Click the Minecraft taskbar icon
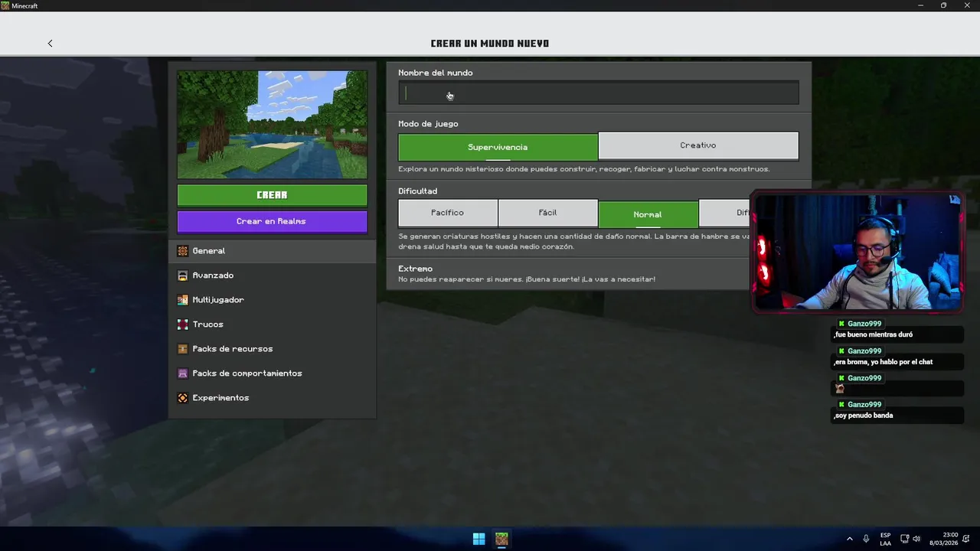 click(501, 539)
